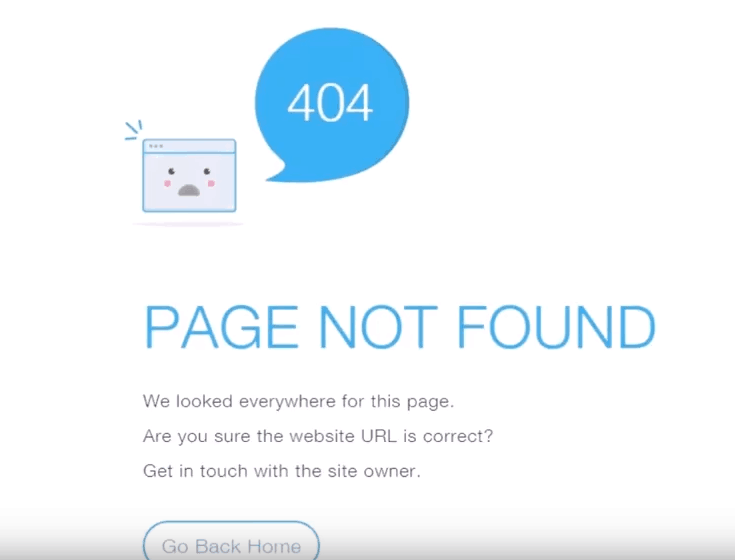Click the surprise lines above browser icon
The width and height of the screenshot is (735, 560).
[134, 130]
